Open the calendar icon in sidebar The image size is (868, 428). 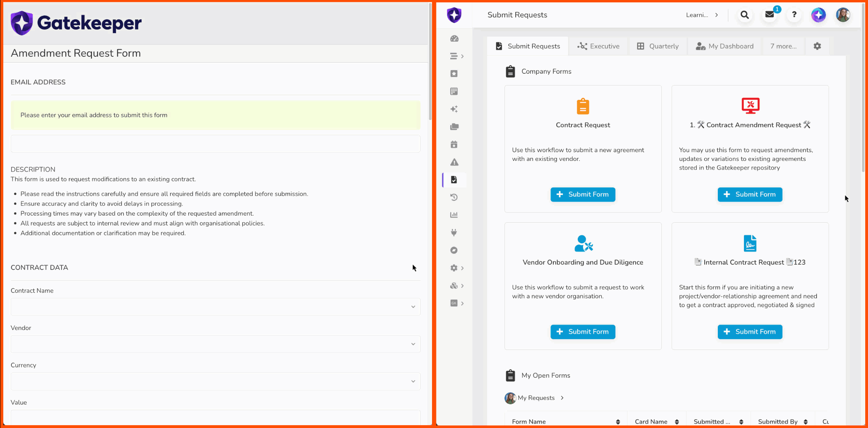click(x=454, y=144)
